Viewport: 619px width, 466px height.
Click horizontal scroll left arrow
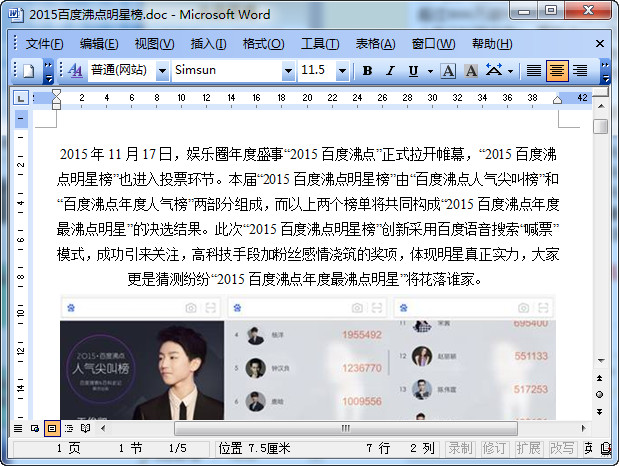coord(103,428)
